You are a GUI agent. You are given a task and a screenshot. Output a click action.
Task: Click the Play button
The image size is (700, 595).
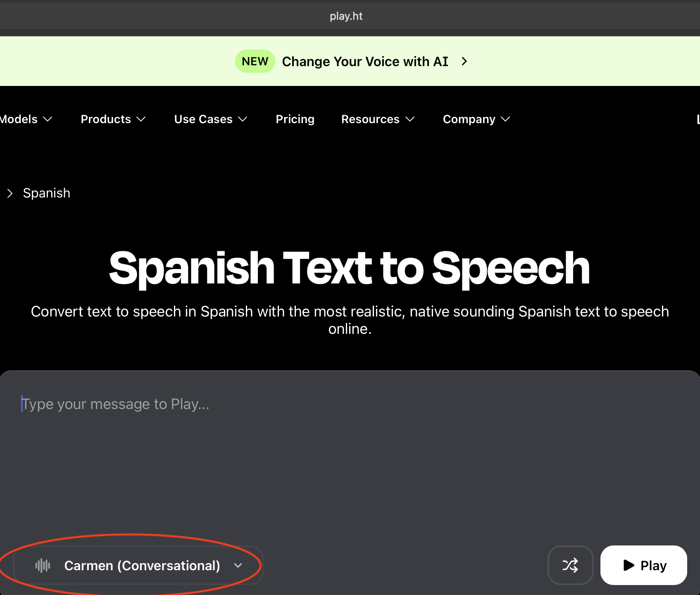pyautogui.click(x=644, y=565)
